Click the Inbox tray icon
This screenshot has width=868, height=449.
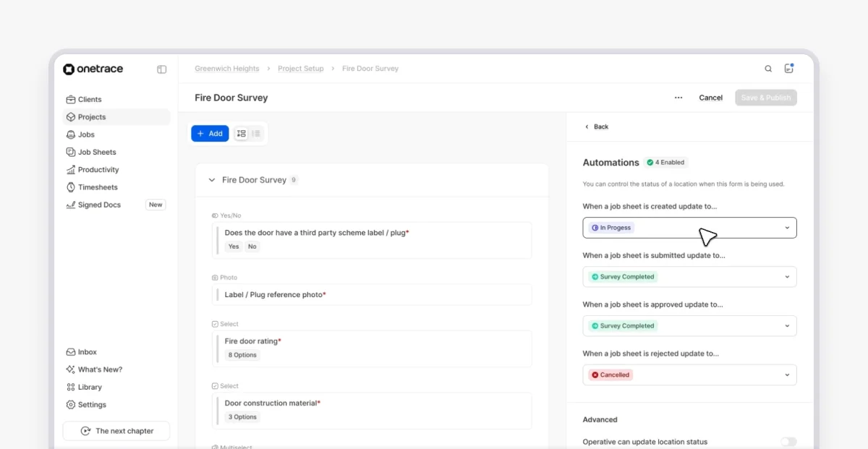pos(71,352)
